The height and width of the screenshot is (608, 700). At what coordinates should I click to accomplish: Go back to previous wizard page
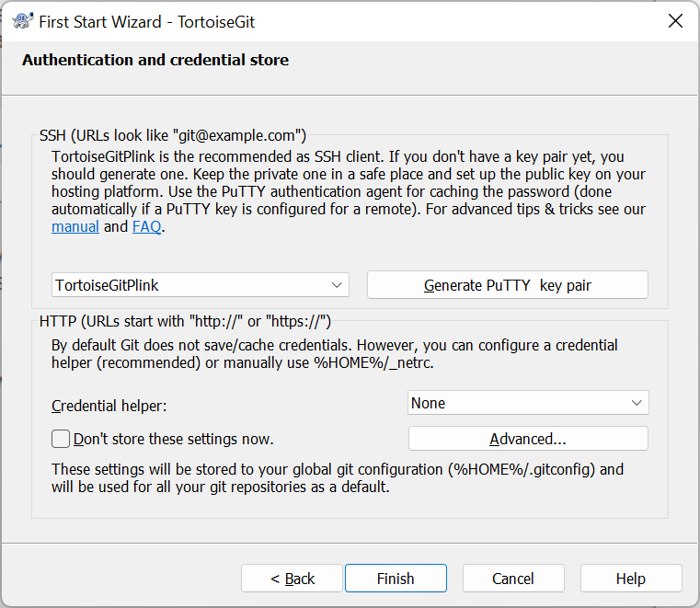(x=292, y=579)
